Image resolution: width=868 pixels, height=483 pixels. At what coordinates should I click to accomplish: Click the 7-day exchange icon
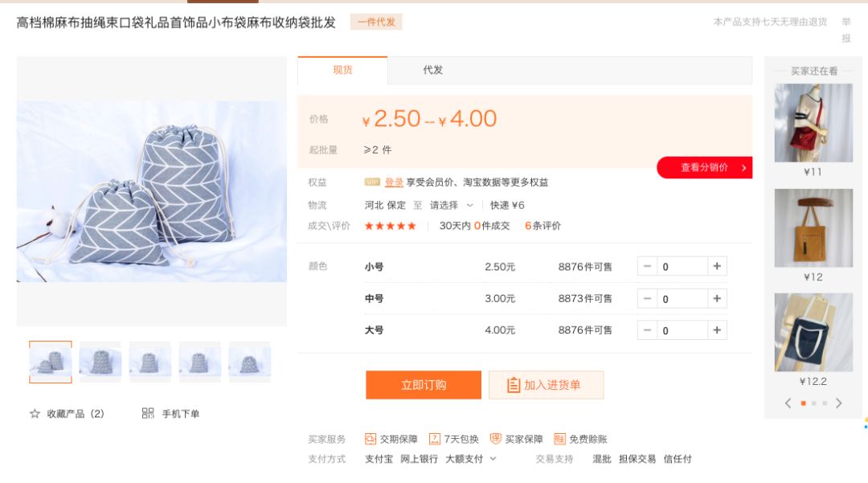pos(435,439)
